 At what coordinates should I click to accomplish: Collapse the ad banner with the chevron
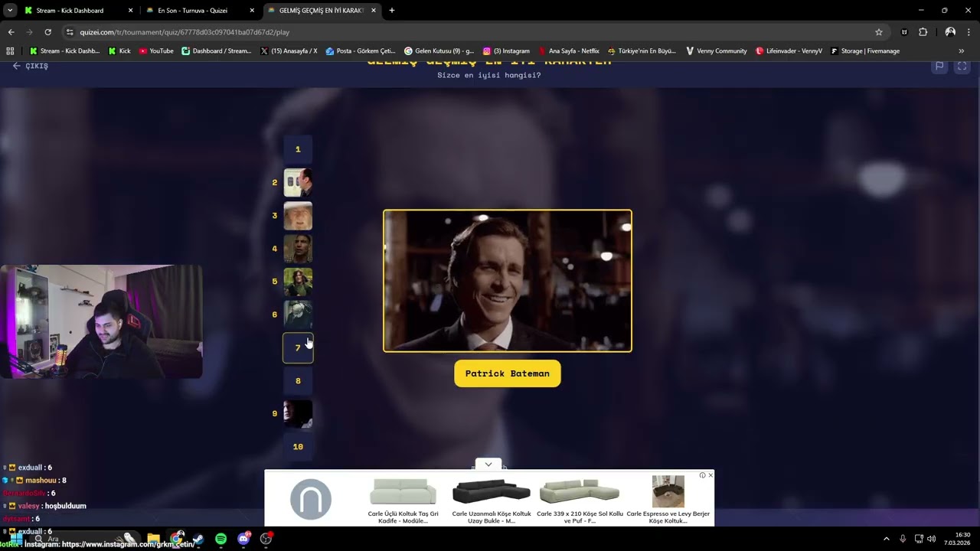(x=488, y=465)
